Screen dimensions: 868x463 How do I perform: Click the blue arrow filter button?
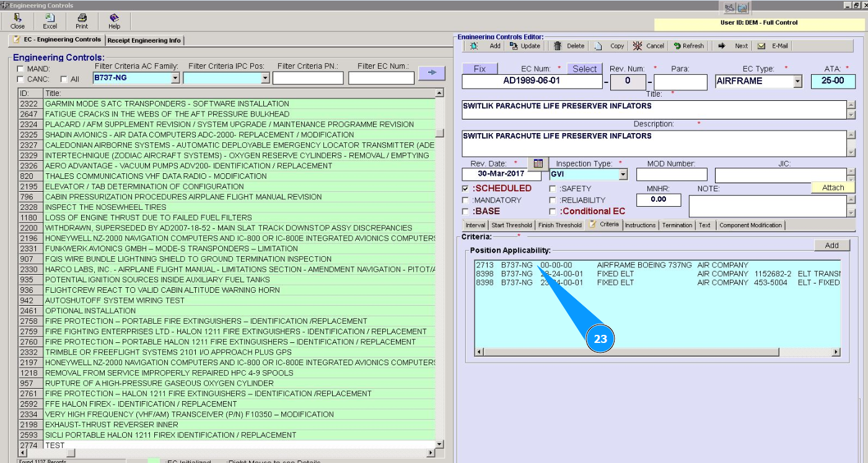pos(432,73)
